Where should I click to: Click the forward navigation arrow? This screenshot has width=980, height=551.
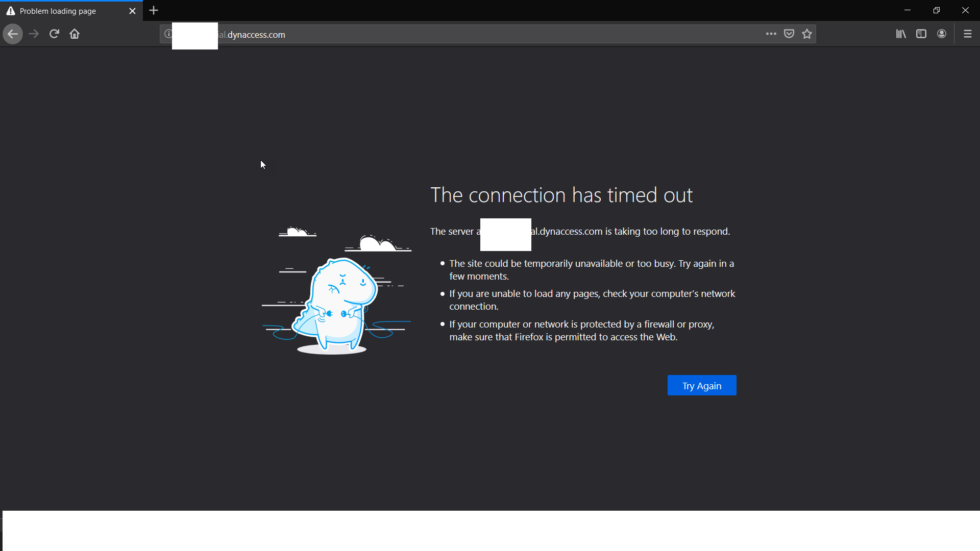click(34, 34)
